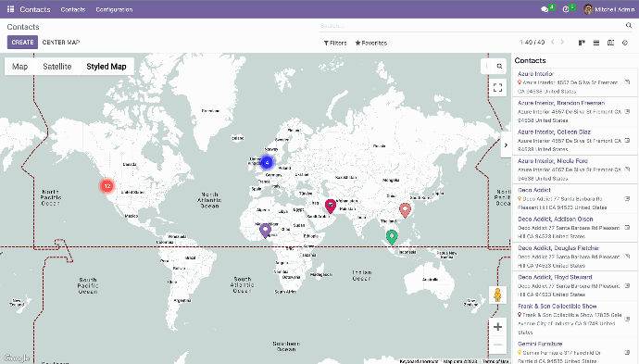Go to previous page of records
This screenshot has width=639, height=364.
tap(553, 42)
